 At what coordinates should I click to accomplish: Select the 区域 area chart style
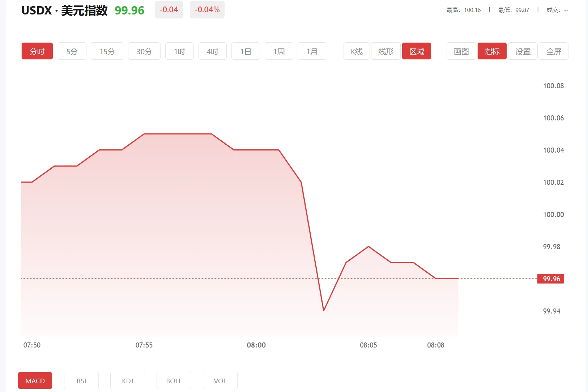click(417, 51)
